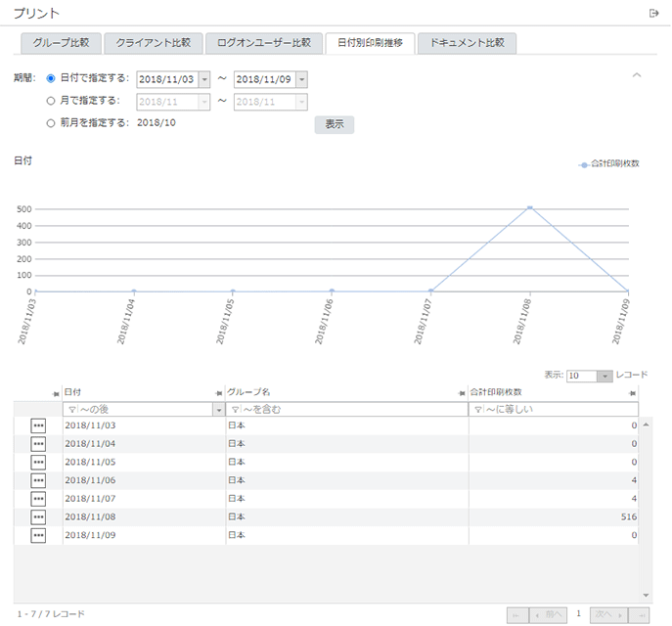
Task: Open the records-per-page dropdown showing 10
Action: (605, 376)
